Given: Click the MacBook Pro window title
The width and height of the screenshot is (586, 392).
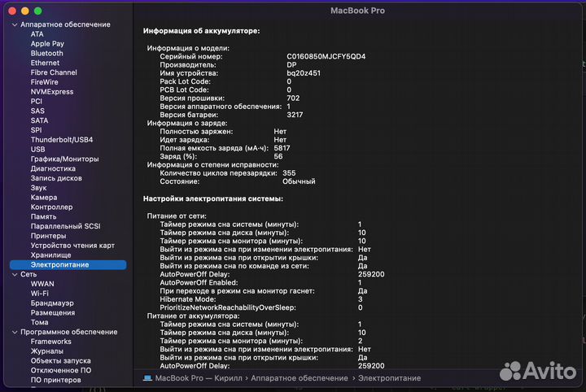Looking at the screenshot, I should 357,11.
